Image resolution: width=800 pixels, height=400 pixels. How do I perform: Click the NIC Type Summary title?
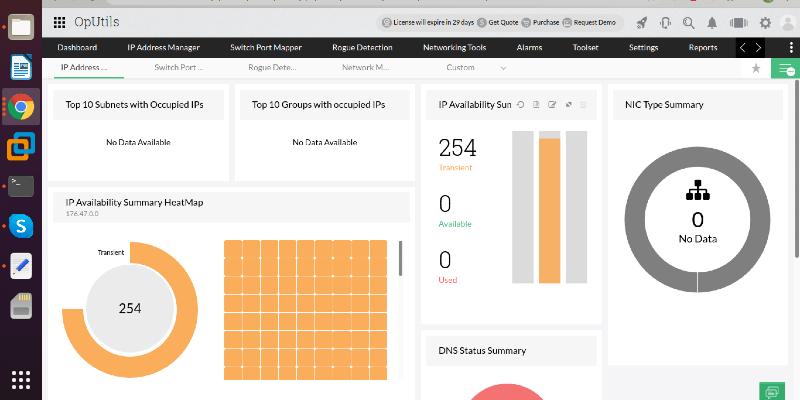664,105
